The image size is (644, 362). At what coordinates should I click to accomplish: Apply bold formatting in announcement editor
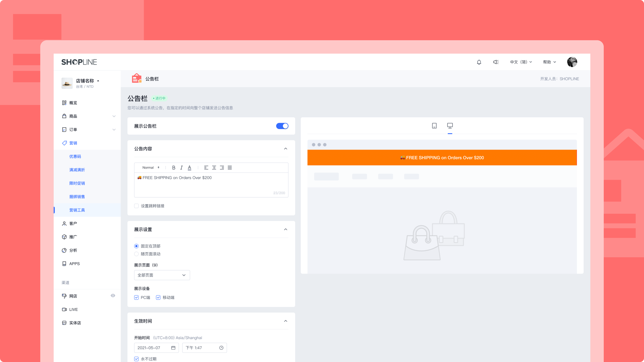[174, 168]
